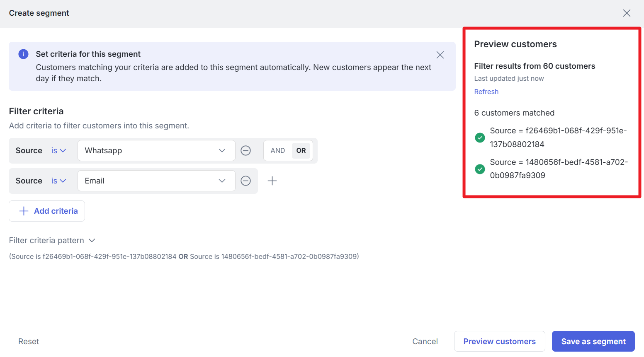The height and width of the screenshot is (357, 644).
Task: Click 'Source = f26469b1-068f-429f-951e-137b08802184' text
Action: pyautogui.click(x=558, y=137)
